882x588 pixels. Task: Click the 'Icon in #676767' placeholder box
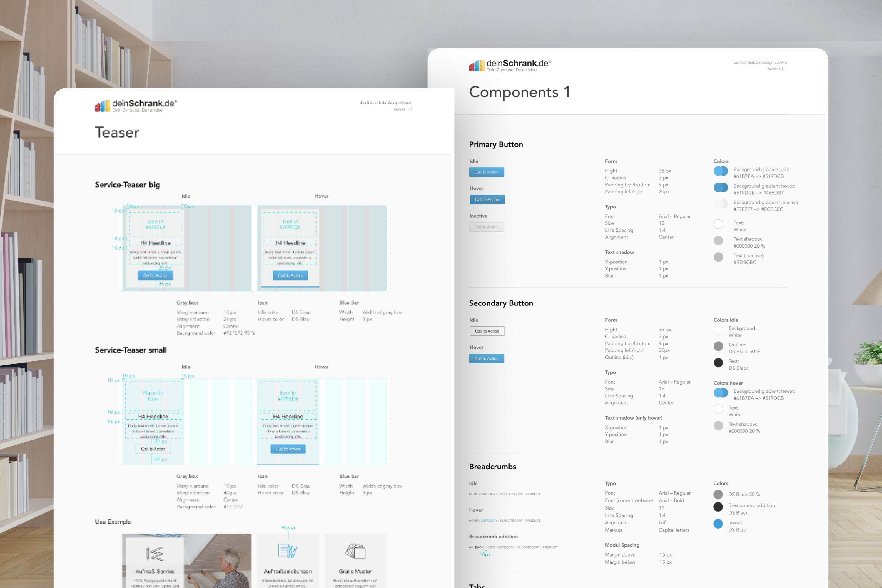(x=155, y=224)
